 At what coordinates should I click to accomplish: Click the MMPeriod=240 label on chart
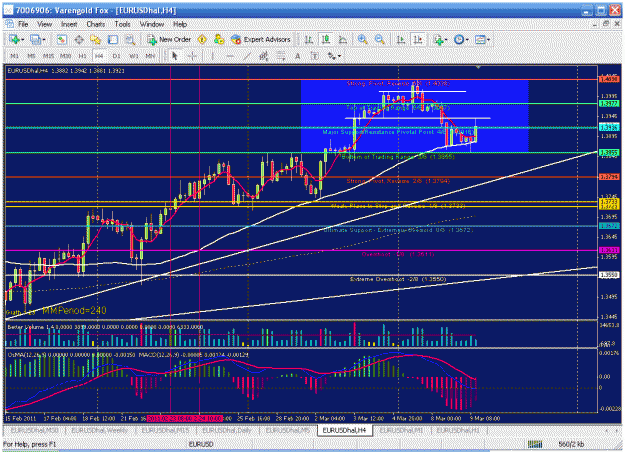74,310
